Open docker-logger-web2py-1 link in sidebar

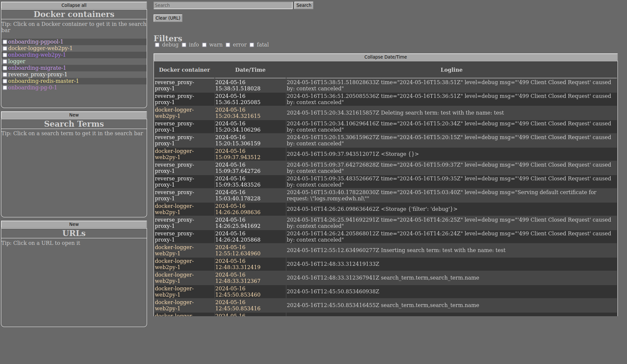point(40,48)
